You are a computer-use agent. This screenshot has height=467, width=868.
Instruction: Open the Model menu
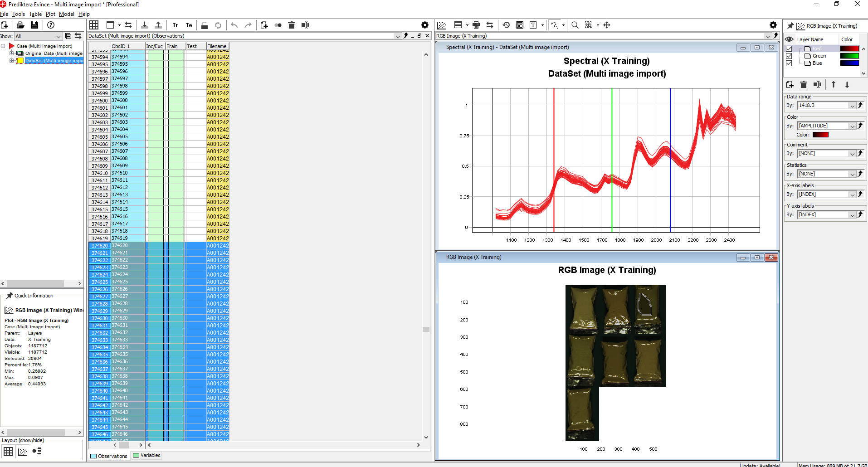point(66,14)
